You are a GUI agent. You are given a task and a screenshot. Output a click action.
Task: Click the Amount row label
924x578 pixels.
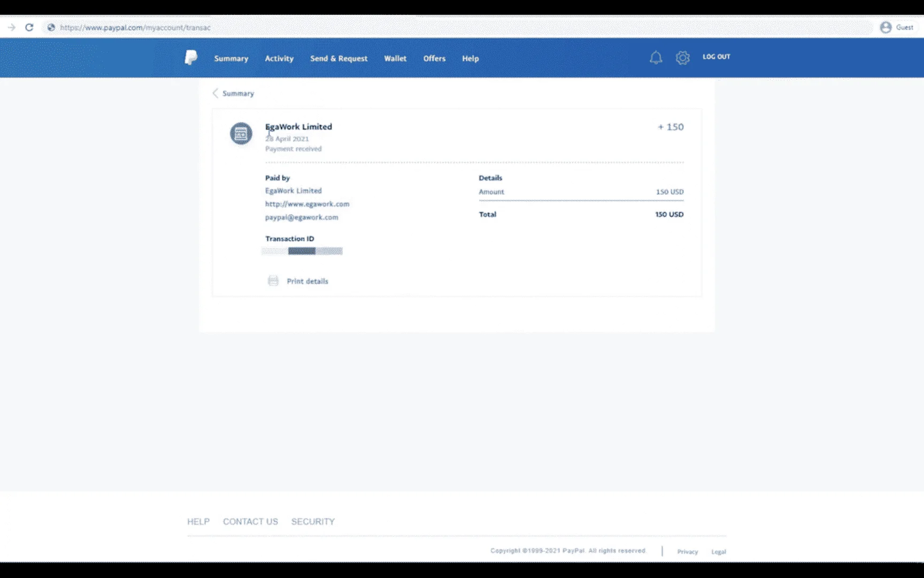pos(491,192)
